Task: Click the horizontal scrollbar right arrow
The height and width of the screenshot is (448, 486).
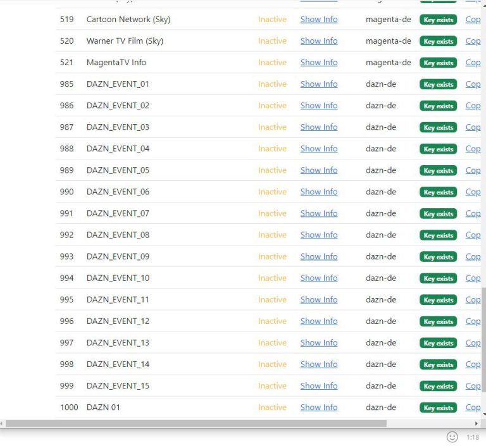Action: point(477,423)
